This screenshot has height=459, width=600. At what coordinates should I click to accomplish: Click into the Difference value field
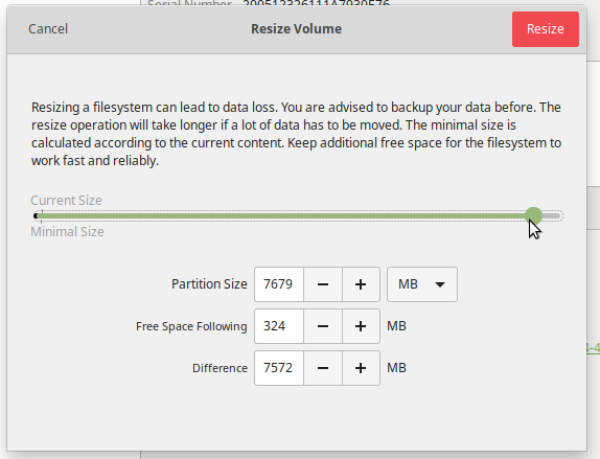coord(278,368)
